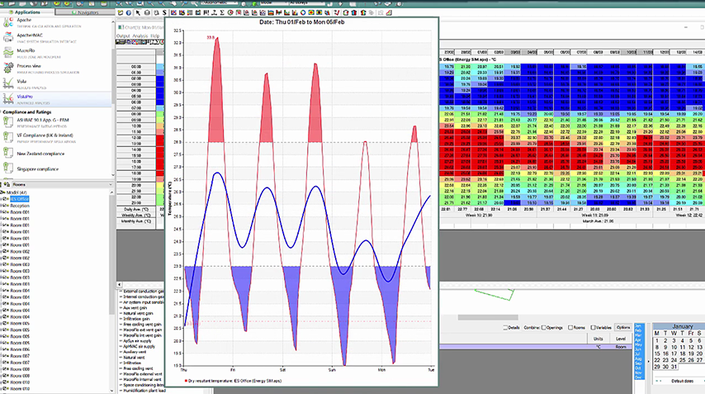This screenshot has width=705, height=394.
Task: Expand the calendar months arrow
Action: (x=648, y=361)
